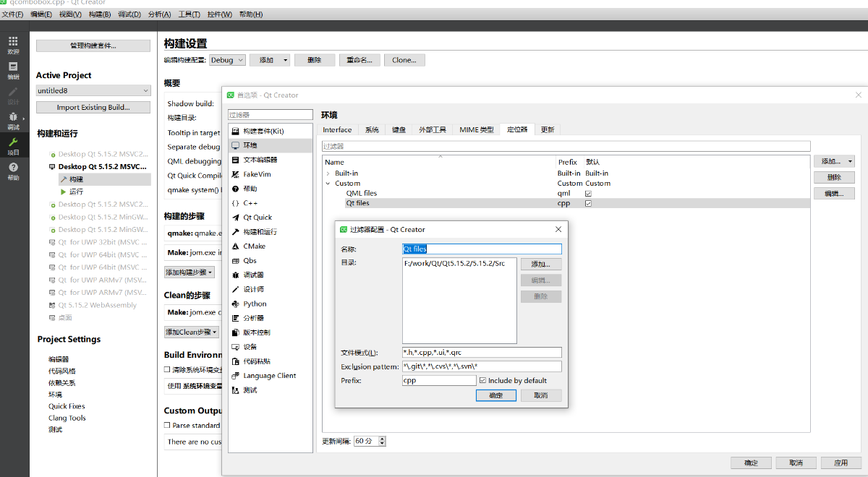Select 构建套件(Kit) category in preferences
This screenshot has height=477, width=868.
pos(263,132)
